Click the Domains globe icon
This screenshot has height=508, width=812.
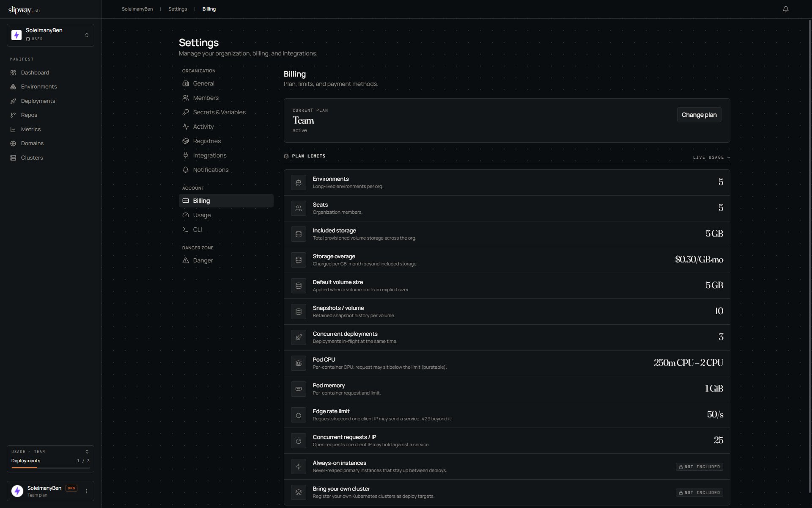coord(13,144)
